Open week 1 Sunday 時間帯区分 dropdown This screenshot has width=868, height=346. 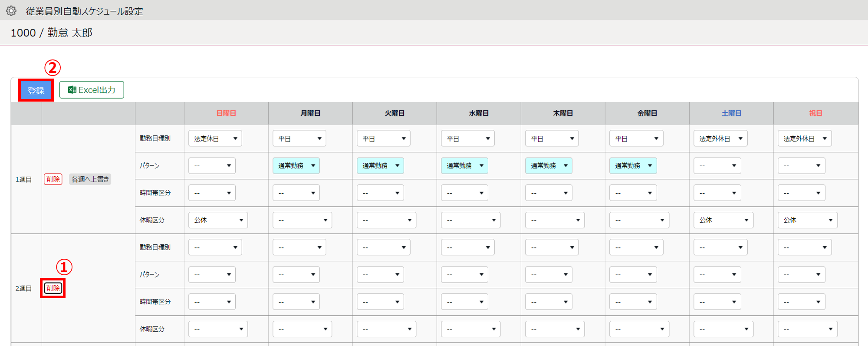coord(212,193)
